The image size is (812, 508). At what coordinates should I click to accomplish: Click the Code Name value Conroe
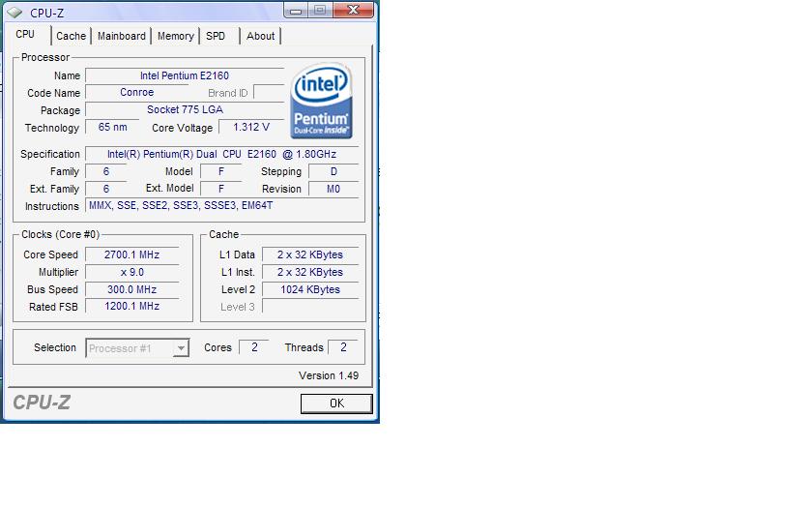(x=136, y=92)
